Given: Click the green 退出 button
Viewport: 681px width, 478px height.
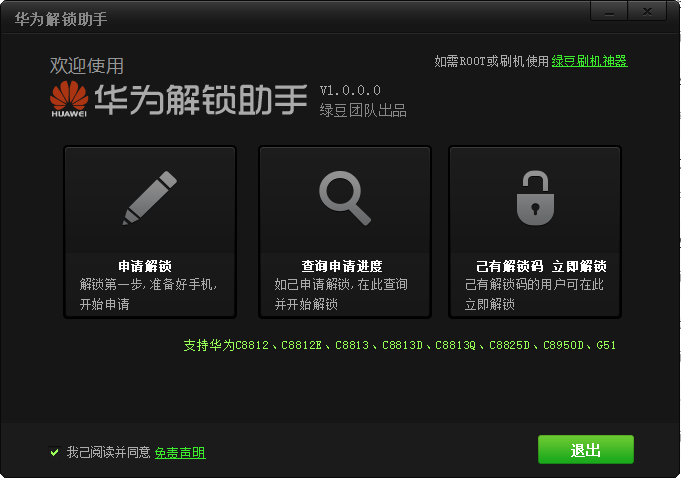Looking at the screenshot, I should pos(585,450).
